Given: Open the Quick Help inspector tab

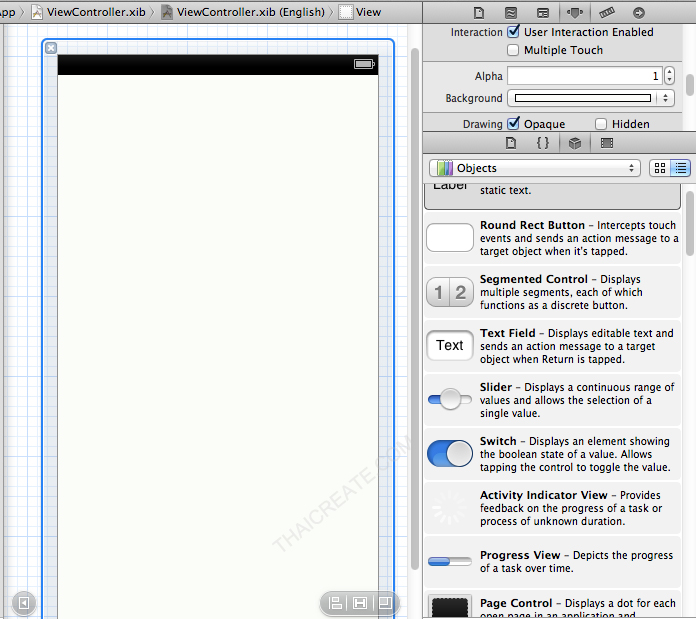Looking at the screenshot, I should coord(510,13).
